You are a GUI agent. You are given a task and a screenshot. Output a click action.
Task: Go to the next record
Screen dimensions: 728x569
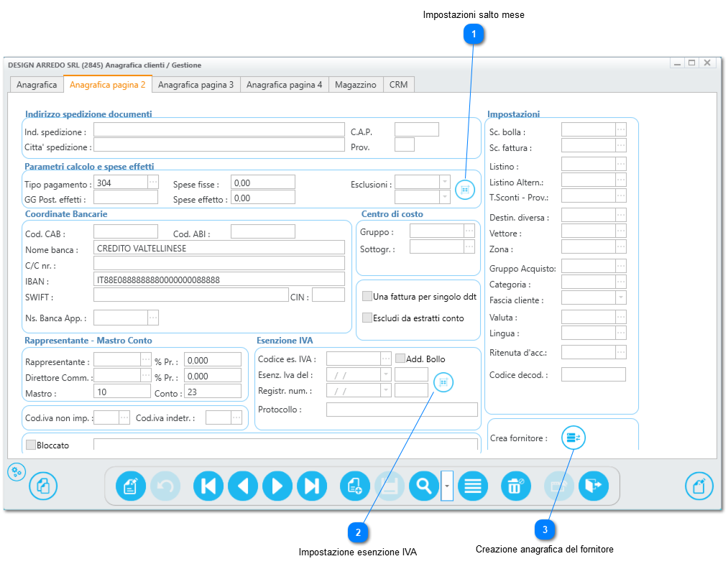pyautogui.click(x=277, y=486)
